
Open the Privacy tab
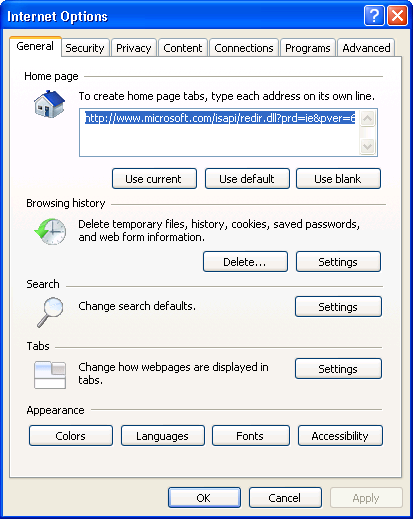click(134, 48)
